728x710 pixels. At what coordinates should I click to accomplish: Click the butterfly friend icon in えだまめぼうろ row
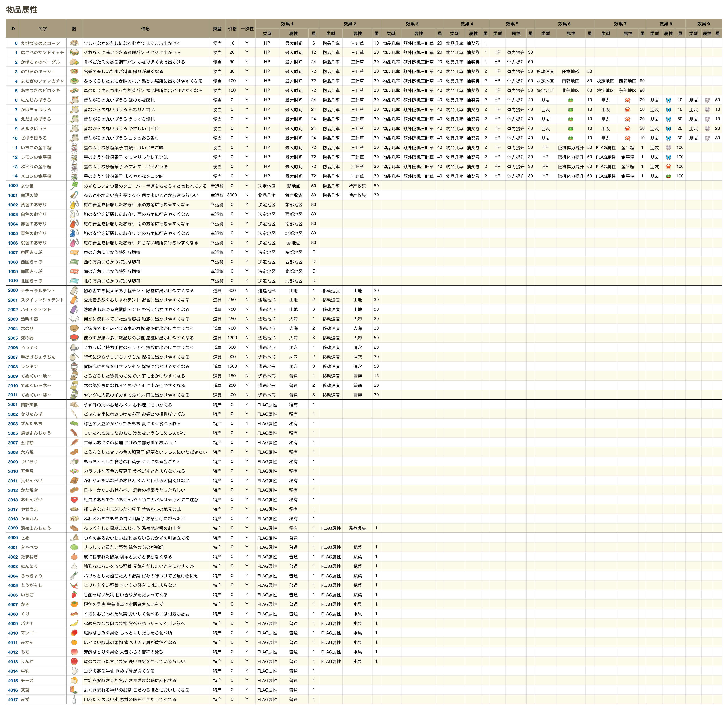click(x=668, y=119)
